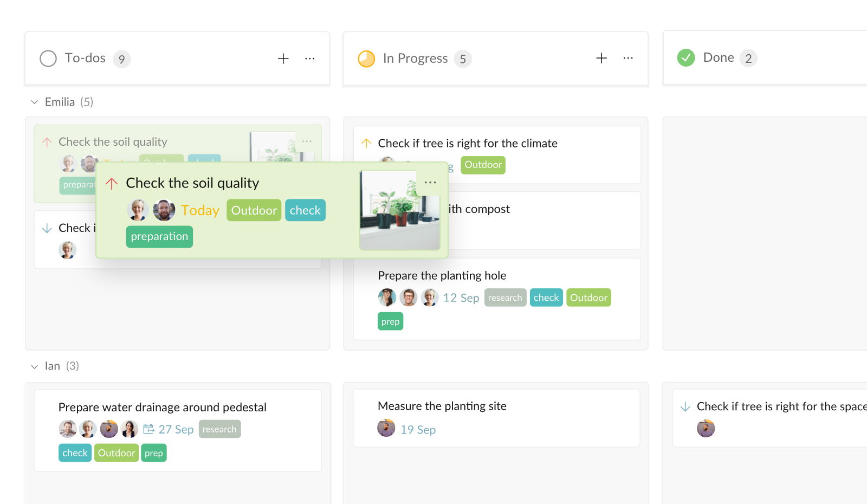The height and width of the screenshot is (504, 867).
Task: Click the Done count badge showing 2
Action: (748, 59)
